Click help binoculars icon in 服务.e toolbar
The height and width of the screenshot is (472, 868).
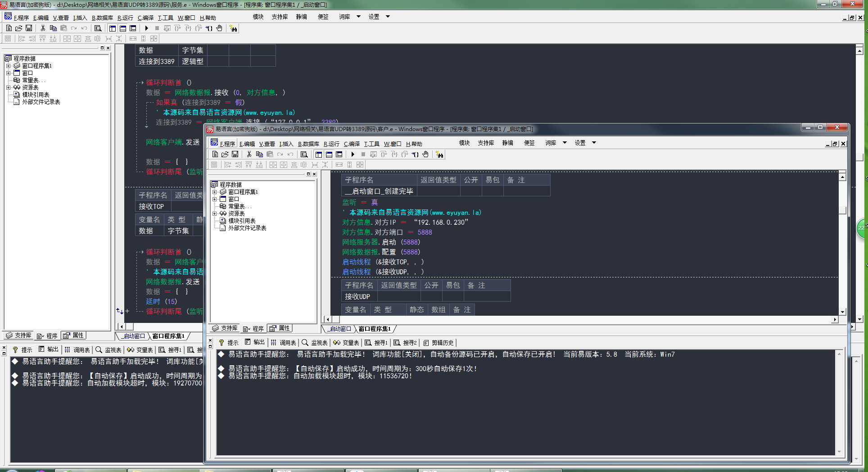tap(233, 28)
